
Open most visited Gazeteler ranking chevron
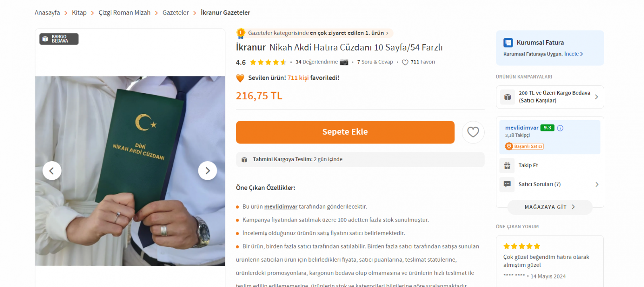pos(388,33)
